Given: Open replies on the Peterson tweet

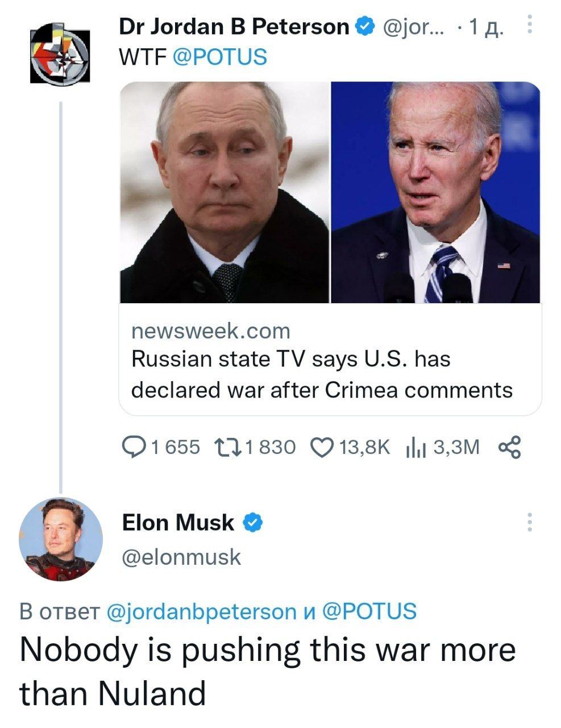Looking at the screenshot, I should pos(133,448).
